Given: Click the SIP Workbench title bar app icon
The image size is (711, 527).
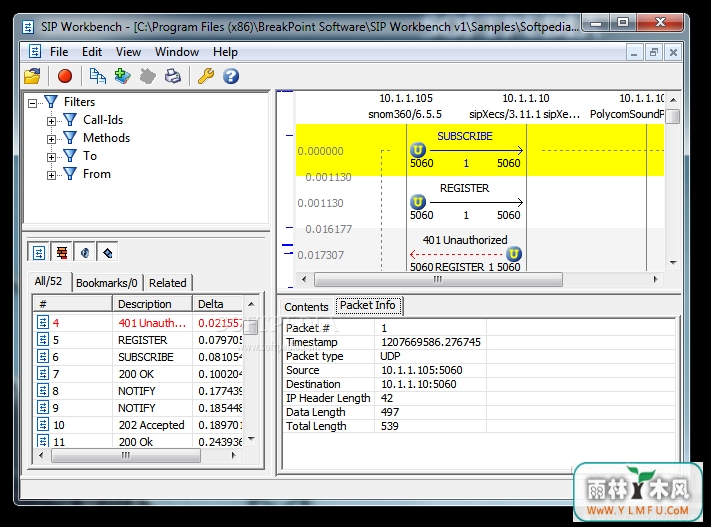Looking at the screenshot, I should click(x=28, y=27).
